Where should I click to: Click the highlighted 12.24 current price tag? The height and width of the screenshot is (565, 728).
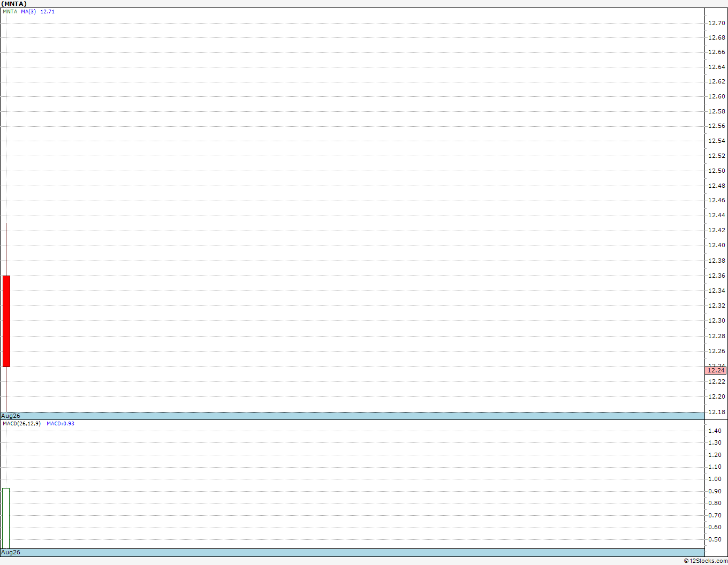pos(716,370)
